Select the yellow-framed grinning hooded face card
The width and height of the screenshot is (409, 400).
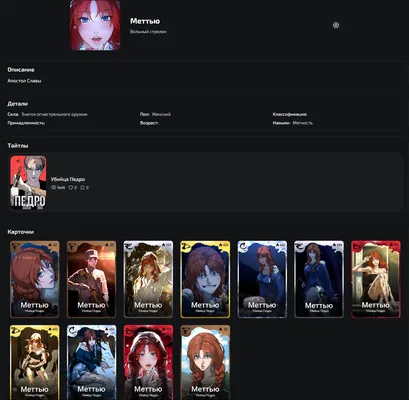click(205, 279)
